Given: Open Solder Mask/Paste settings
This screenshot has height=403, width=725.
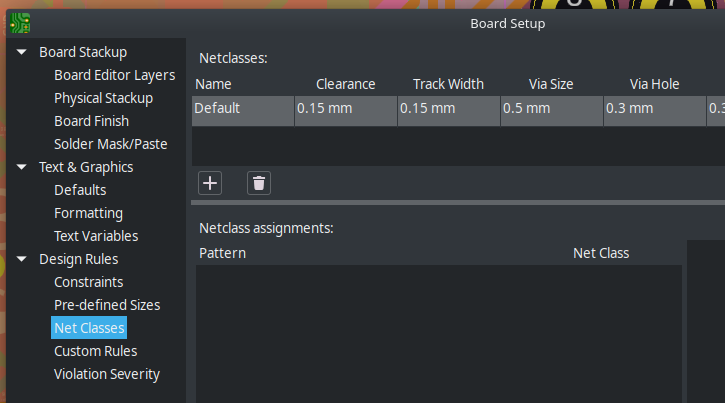Looking at the screenshot, I should pyautogui.click(x=110, y=144).
